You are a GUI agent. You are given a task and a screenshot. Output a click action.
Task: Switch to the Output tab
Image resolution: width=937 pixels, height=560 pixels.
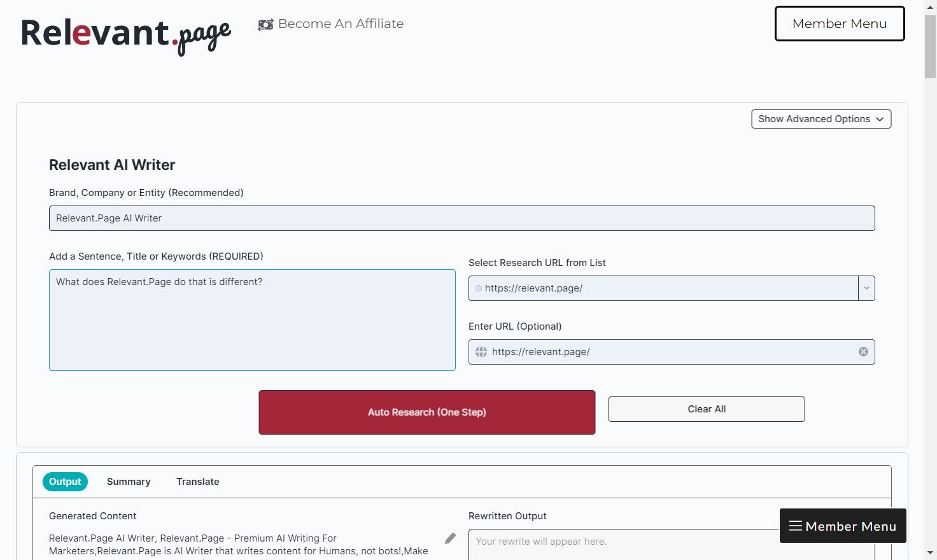pyautogui.click(x=65, y=482)
